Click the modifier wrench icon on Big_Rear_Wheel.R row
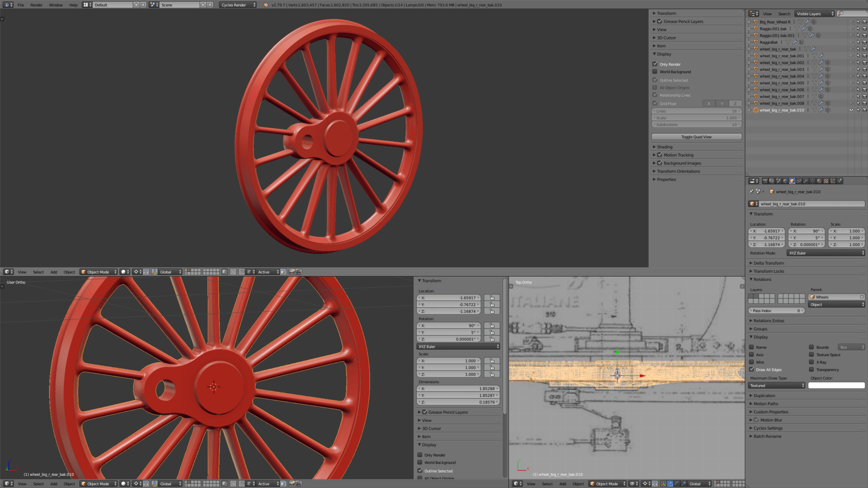 tap(807, 22)
